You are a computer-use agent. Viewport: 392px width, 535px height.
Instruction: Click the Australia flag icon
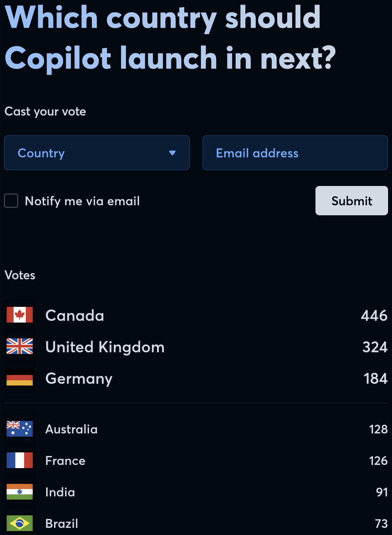(20, 429)
